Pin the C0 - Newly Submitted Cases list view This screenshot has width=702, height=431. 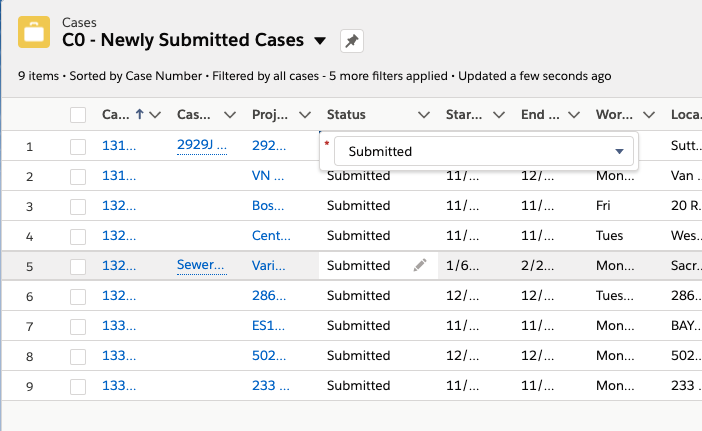pos(351,41)
